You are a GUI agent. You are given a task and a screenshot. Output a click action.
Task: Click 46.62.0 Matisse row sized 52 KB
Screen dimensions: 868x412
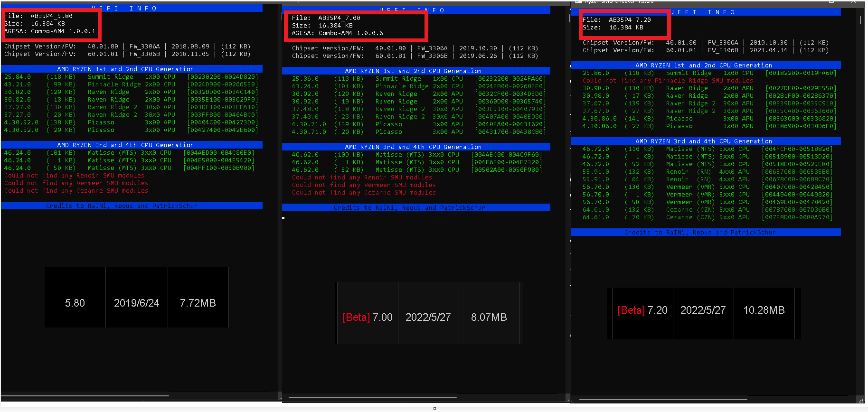[417, 170]
